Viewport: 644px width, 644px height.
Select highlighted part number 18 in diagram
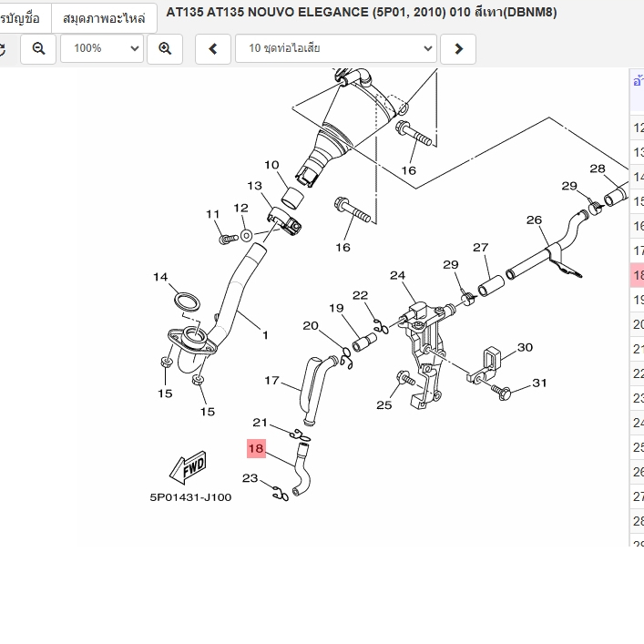coord(255,448)
